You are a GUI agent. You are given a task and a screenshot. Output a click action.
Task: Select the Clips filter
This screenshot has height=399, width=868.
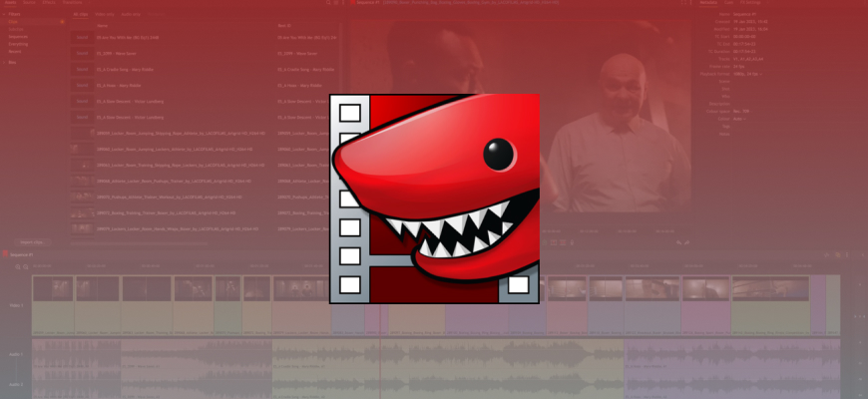(x=13, y=22)
